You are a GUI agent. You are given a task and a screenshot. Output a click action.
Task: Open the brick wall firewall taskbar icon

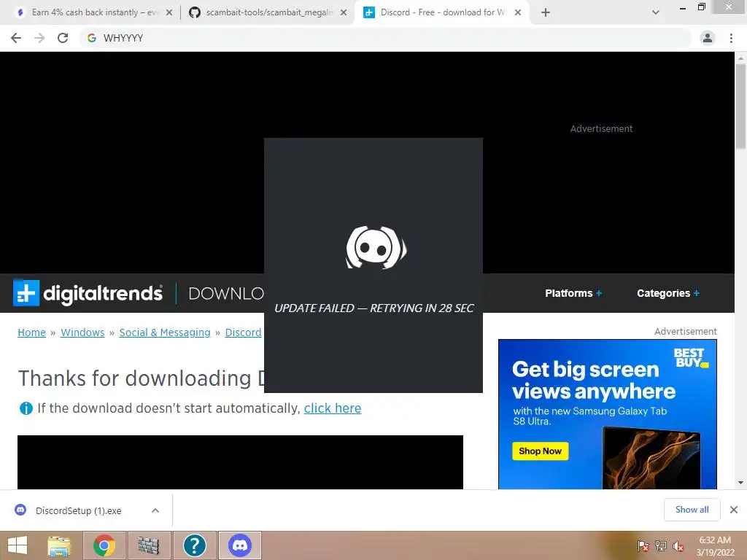pyautogui.click(x=149, y=545)
